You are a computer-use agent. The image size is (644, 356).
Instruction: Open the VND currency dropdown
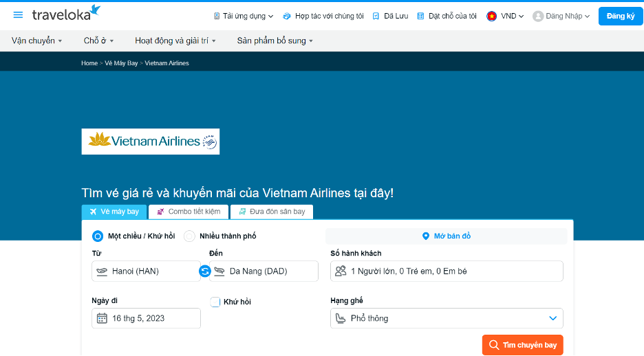(513, 16)
